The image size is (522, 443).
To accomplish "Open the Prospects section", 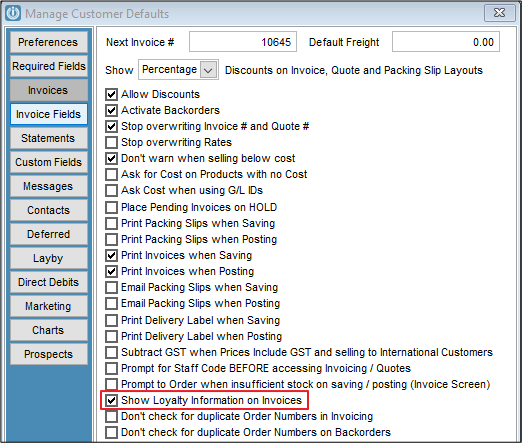I will [x=48, y=354].
